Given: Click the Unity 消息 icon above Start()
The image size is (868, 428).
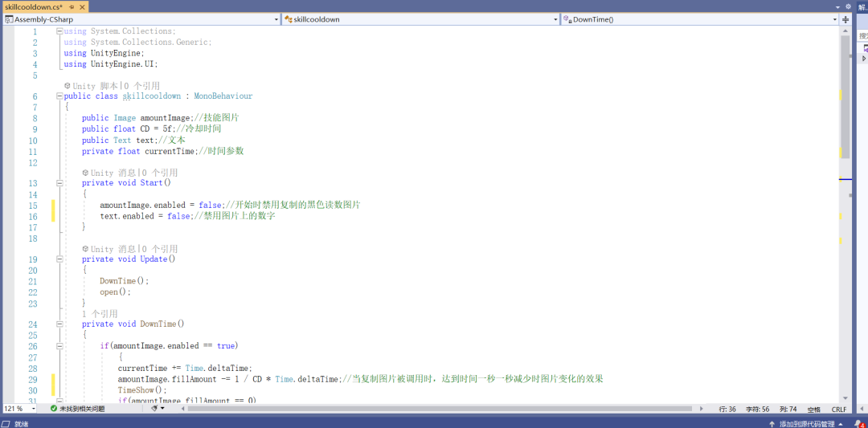Looking at the screenshot, I should [x=85, y=173].
